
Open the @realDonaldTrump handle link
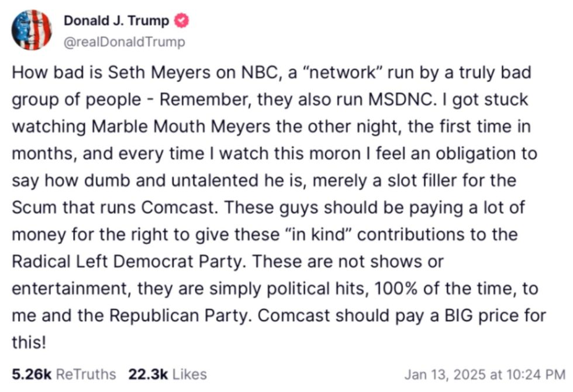click(x=124, y=42)
